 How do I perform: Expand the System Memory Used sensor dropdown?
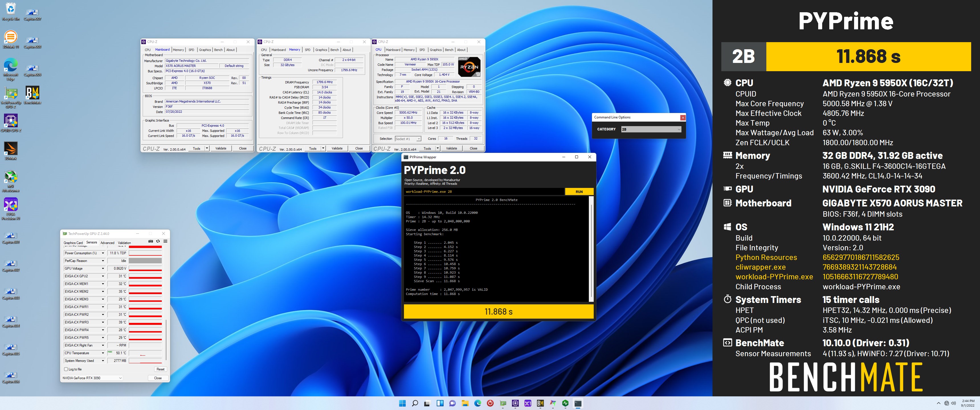click(x=103, y=360)
